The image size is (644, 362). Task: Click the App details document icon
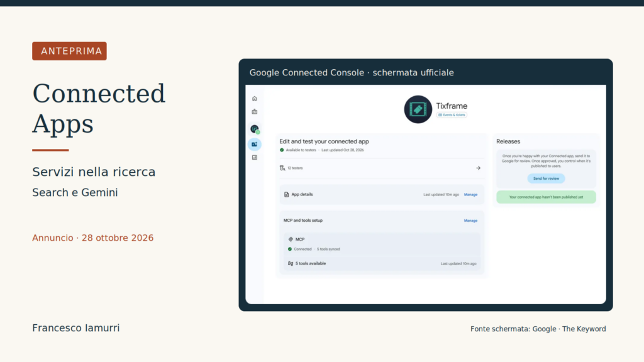click(286, 195)
